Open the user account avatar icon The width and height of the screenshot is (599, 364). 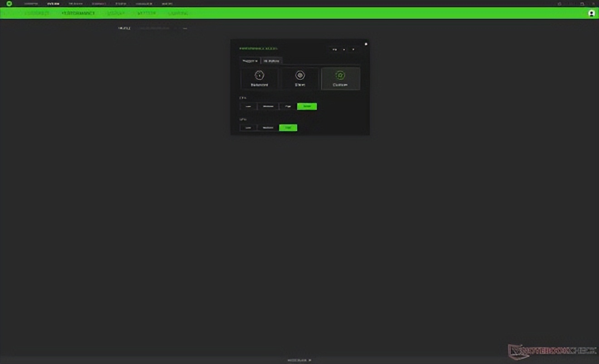591,13
